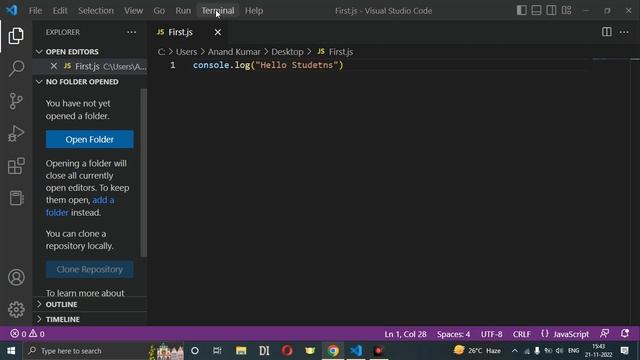The image size is (640, 360).
Task: Open Explorer Views and More Actions ellipsis
Action: (131, 32)
